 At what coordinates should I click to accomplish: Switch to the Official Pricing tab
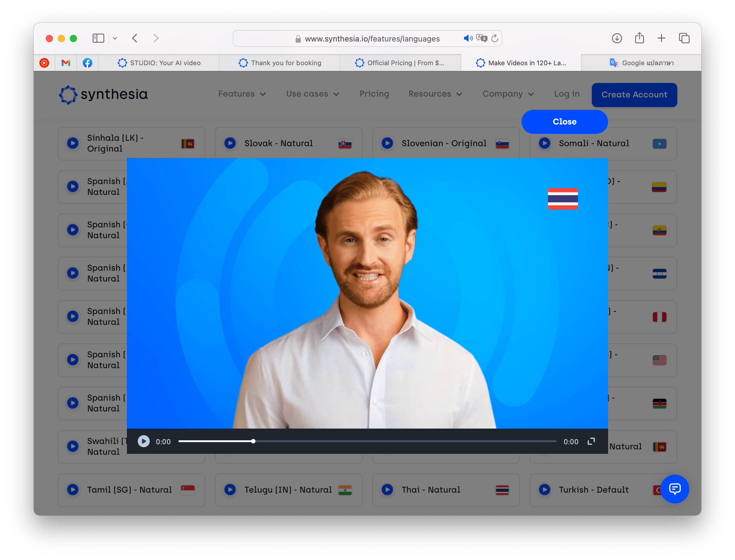[400, 63]
